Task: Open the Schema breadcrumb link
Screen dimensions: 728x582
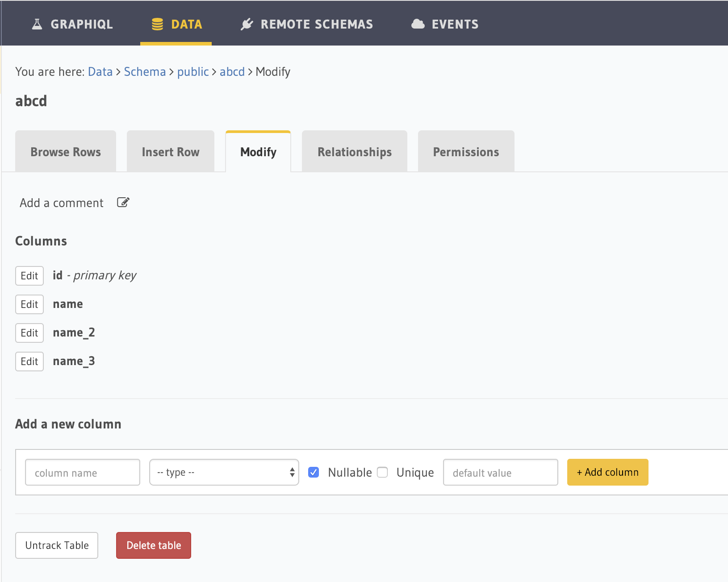Action: (x=145, y=71)
